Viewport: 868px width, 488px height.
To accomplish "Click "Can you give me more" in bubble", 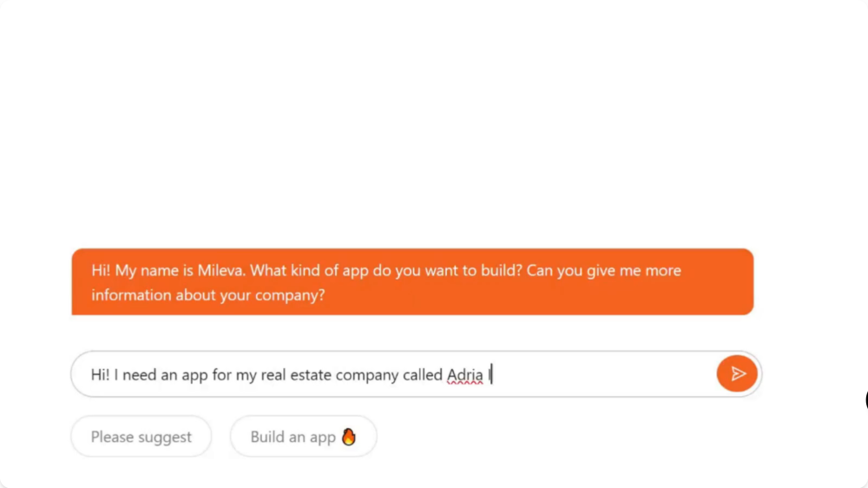I will (x=603, y=271).
